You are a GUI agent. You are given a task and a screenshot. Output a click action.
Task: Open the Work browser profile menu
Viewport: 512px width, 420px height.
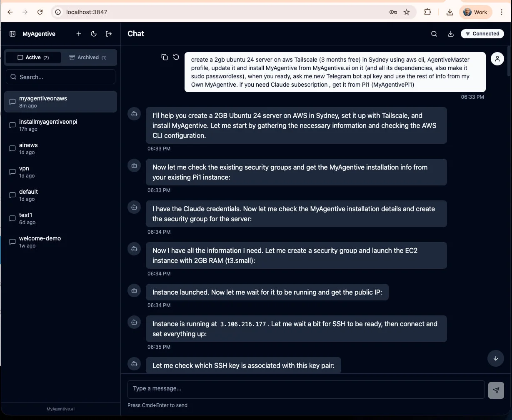click(x=476, y=12)
